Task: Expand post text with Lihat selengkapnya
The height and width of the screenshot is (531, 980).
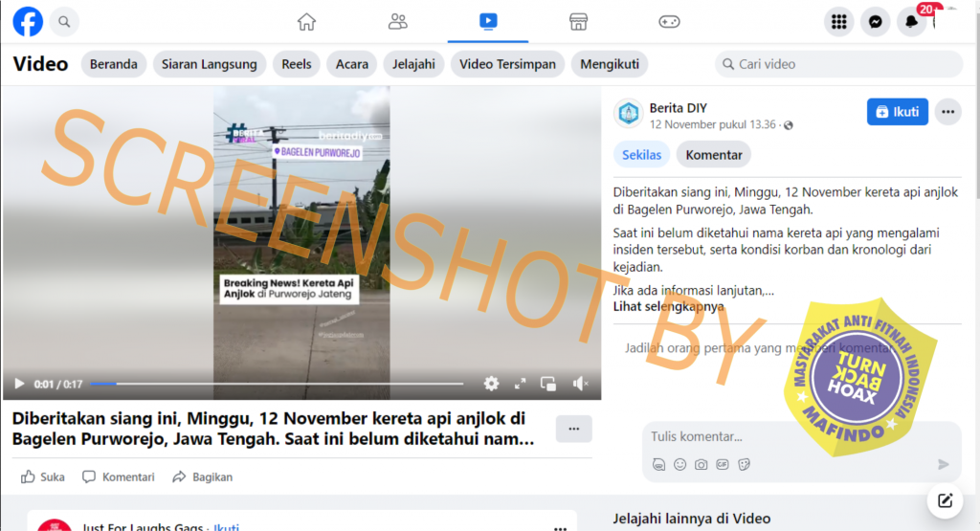Action: [668, 307]
